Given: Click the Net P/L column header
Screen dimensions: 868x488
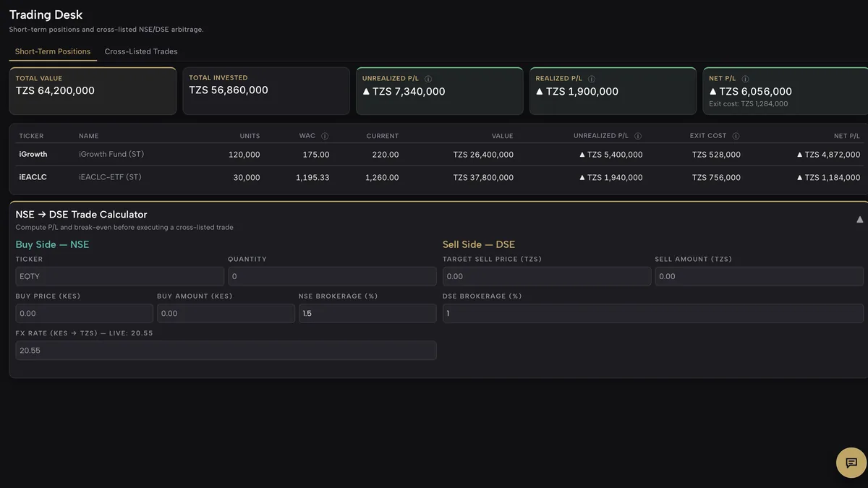Looking at the screenshot, I should pos(847,136).
